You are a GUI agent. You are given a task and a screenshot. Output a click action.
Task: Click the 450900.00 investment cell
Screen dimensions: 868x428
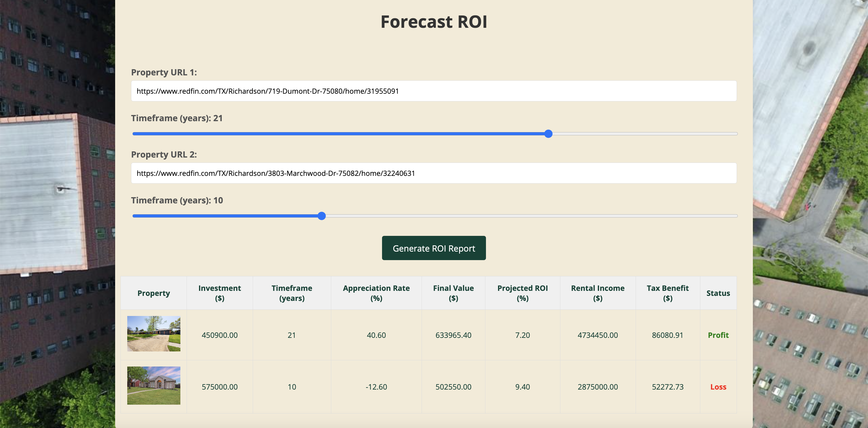pos(219,335)
